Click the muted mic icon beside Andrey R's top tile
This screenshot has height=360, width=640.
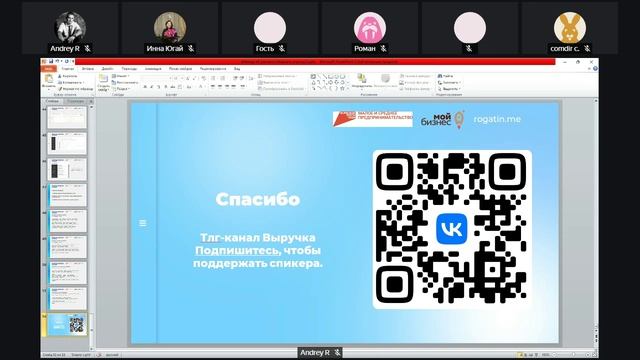[x=87, y=49]
